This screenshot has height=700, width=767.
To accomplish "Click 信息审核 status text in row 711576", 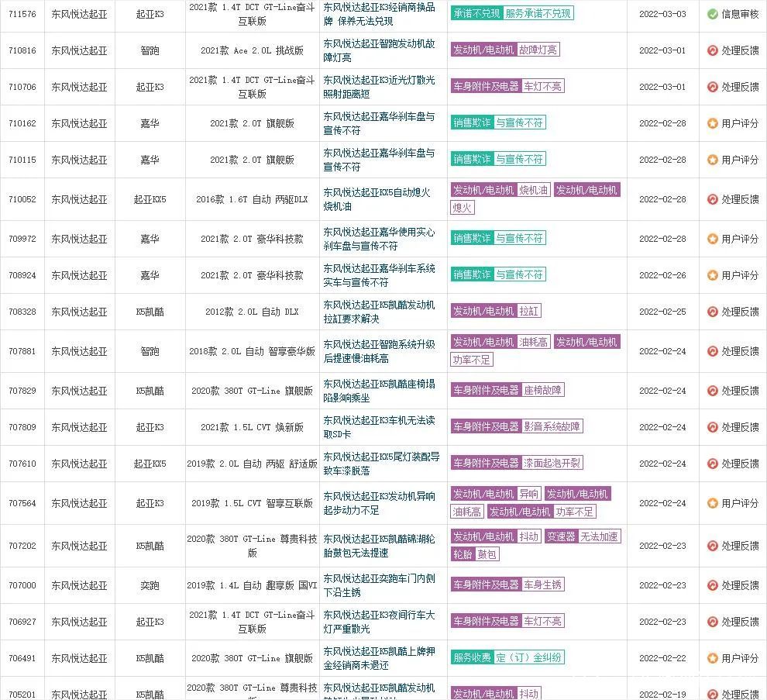I will click(x=740, y=14).
